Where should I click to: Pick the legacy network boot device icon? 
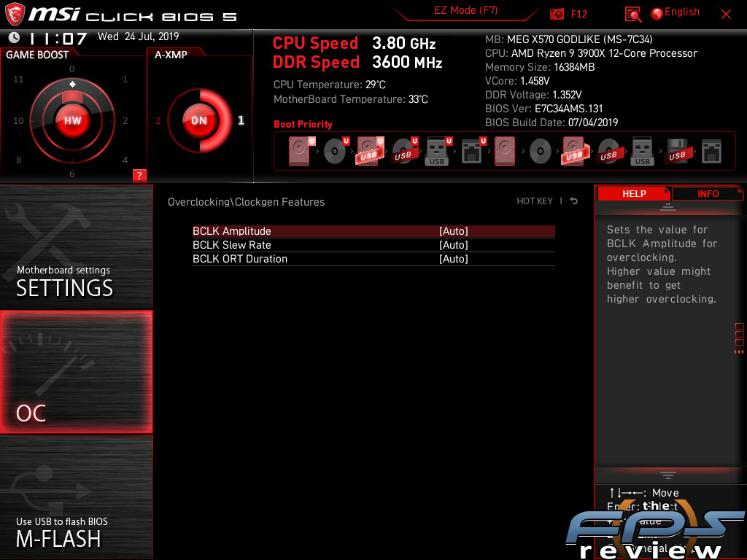tap(711, 152)
